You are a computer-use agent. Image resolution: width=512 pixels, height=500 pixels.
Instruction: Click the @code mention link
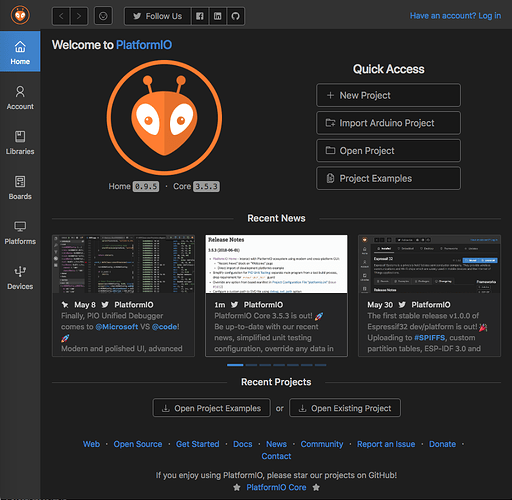pyautogui.click(x=165, y=327)
